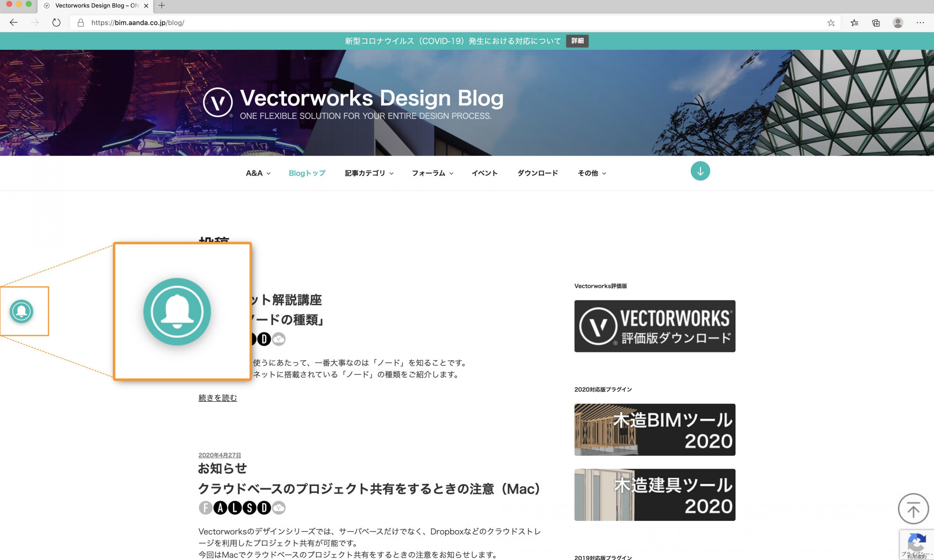
Task: Add this page to favorites star
Action: 831,22
